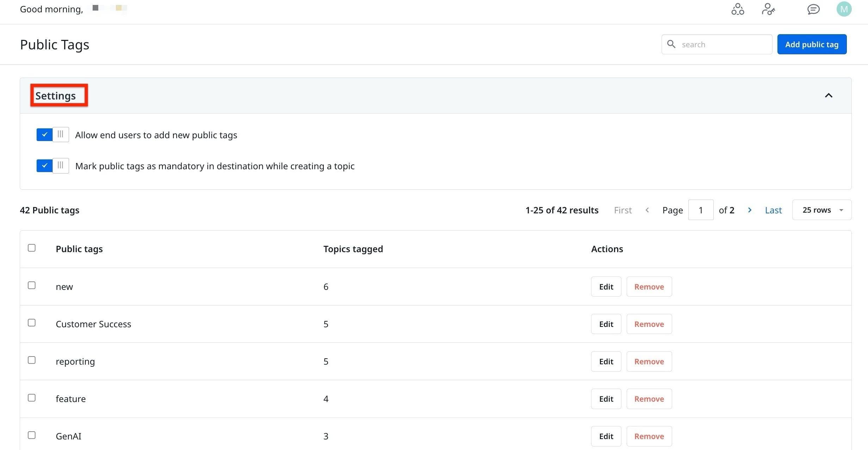
Task: Open the groups icon in header
Action: point(737,9)
